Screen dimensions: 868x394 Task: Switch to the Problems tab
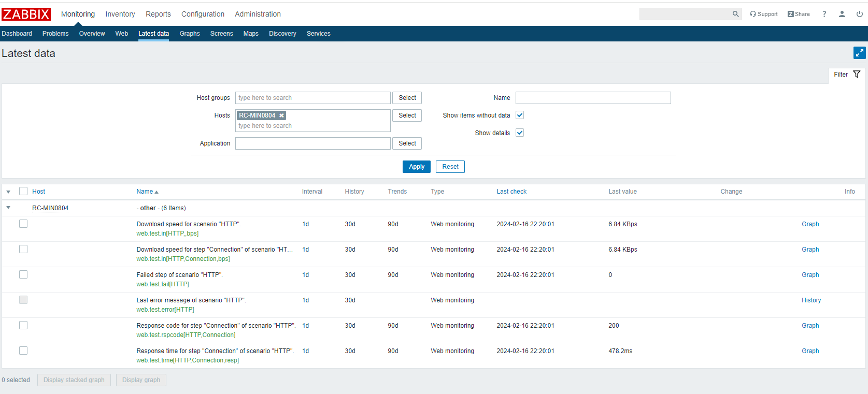(x=55, y=34)
